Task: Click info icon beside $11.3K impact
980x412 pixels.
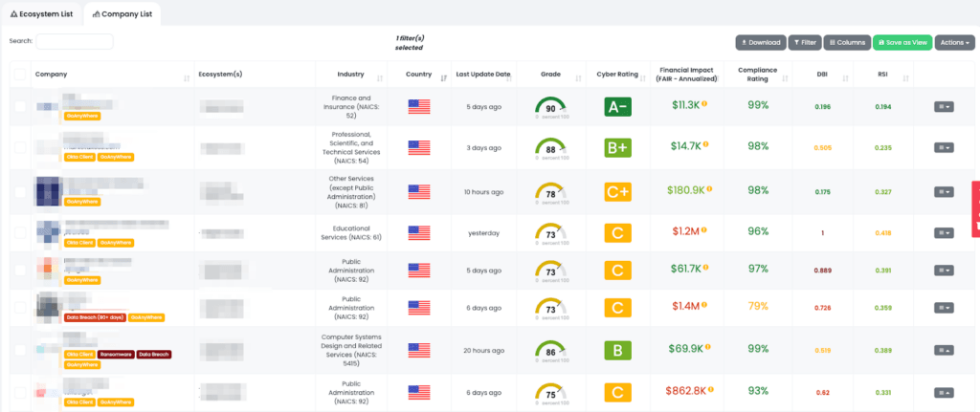Action: click(x=704, y=103)
